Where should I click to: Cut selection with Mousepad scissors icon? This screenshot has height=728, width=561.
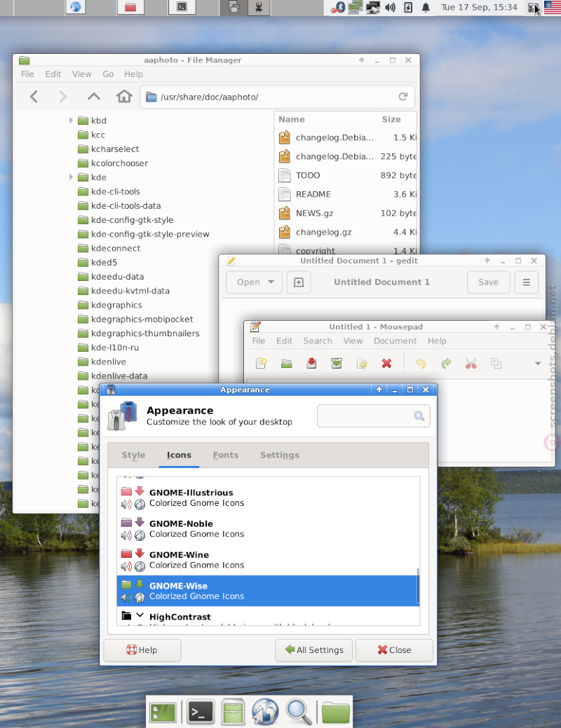click(471, 363)
